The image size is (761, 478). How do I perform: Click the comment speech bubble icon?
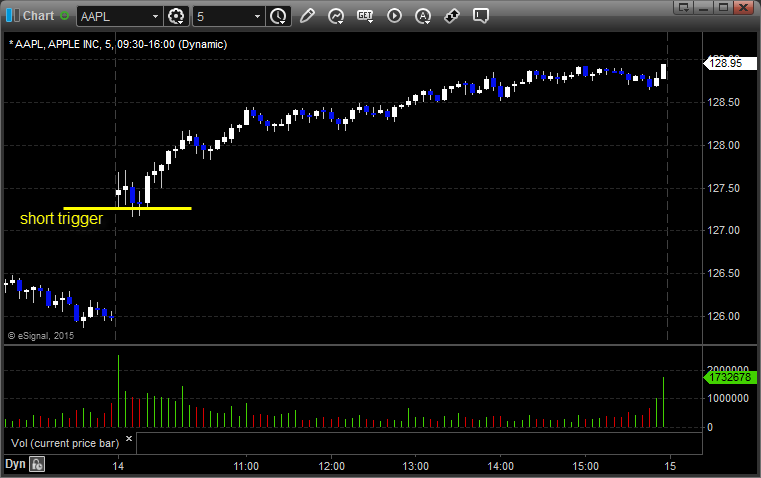point(480,16)
